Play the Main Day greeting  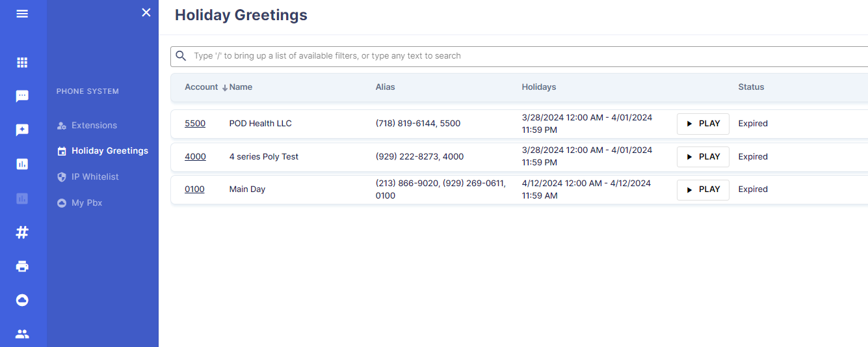tap(703, 189)
